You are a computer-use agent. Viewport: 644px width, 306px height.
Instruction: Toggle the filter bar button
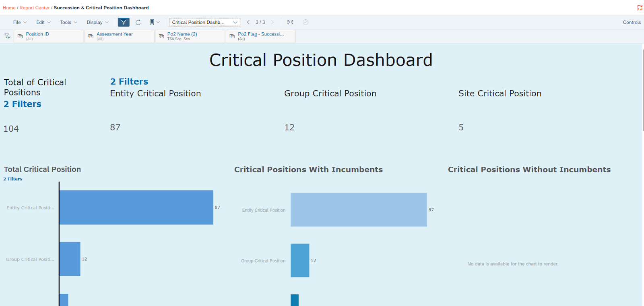point(124,22)
